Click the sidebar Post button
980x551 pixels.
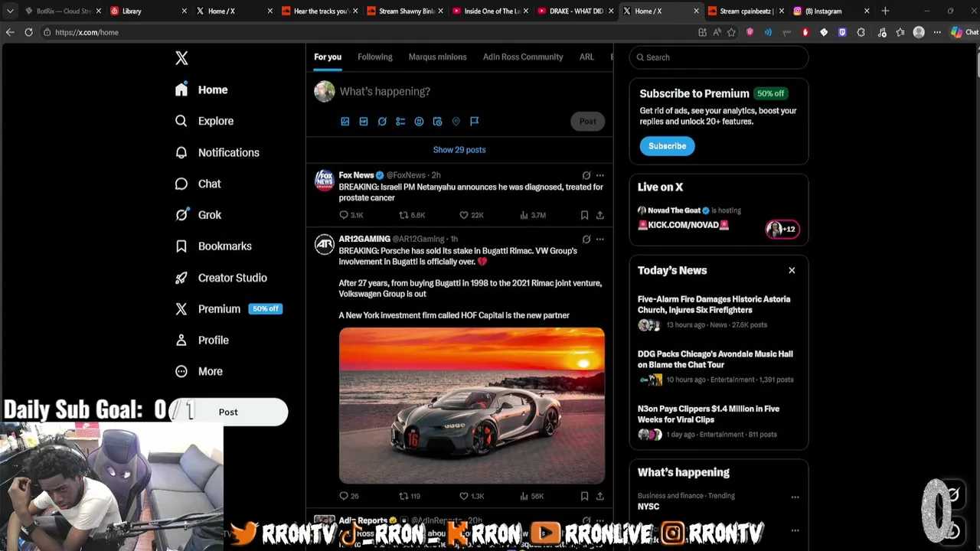point(228,412)
